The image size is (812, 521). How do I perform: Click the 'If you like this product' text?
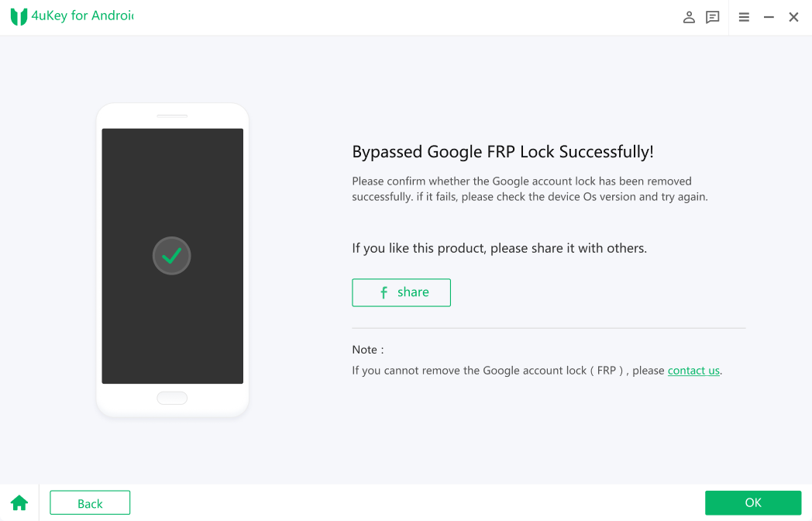coord(499,248)
